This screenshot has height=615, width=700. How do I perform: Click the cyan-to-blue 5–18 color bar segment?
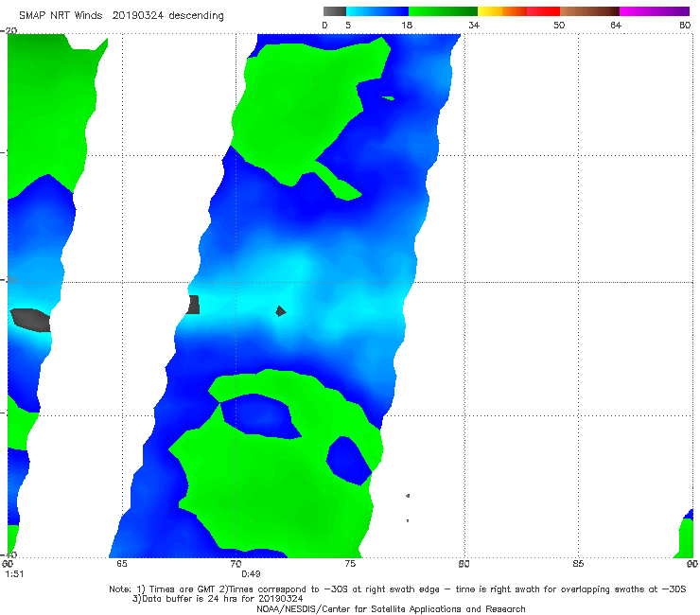[377, 11]
